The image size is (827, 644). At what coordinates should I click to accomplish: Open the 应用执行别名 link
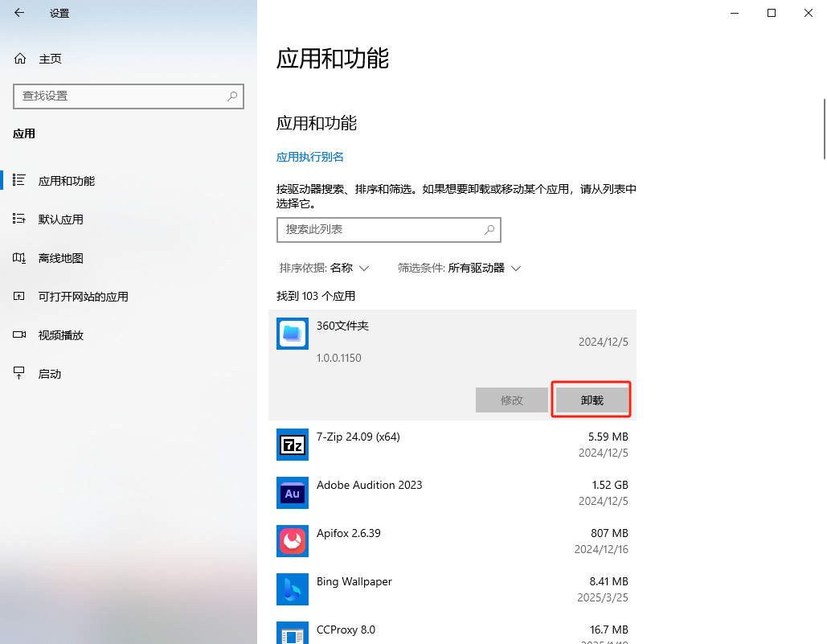pos(310,157)
